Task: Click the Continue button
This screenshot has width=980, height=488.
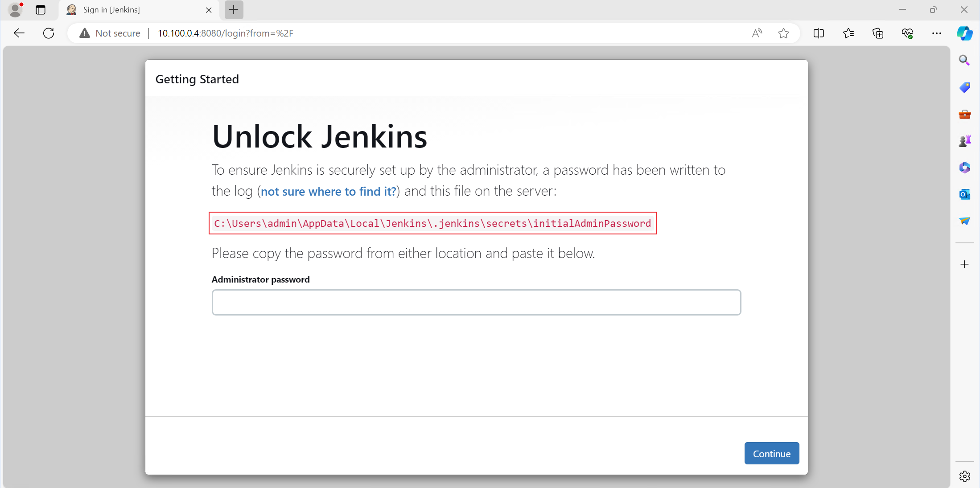Action: [x=771, y=453]
